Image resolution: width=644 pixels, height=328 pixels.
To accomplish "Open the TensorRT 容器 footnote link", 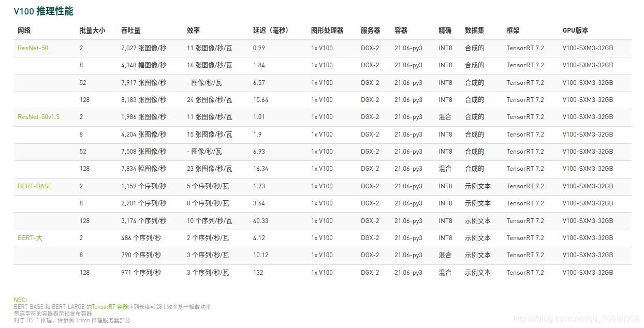I will tap(109, 307).
